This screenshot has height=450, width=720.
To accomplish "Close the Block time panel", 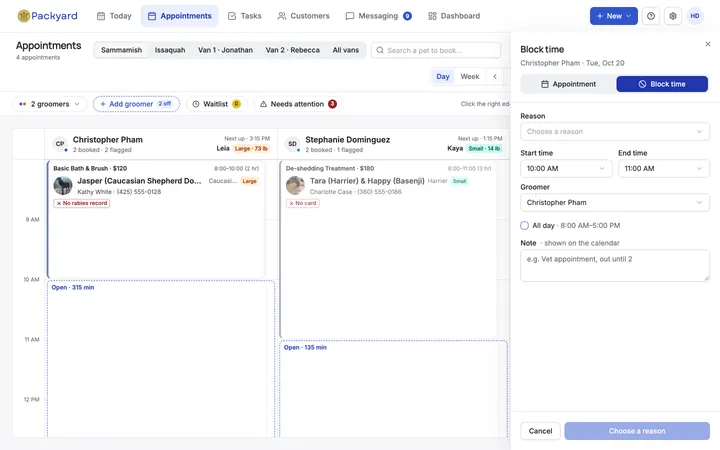I will tap(708, 44).
